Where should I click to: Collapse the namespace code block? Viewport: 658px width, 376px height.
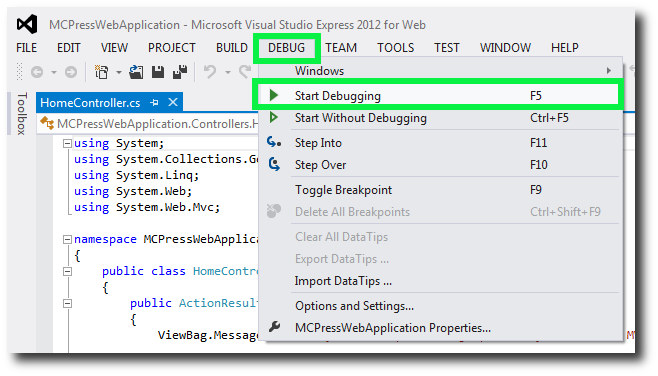click(67, 240)
